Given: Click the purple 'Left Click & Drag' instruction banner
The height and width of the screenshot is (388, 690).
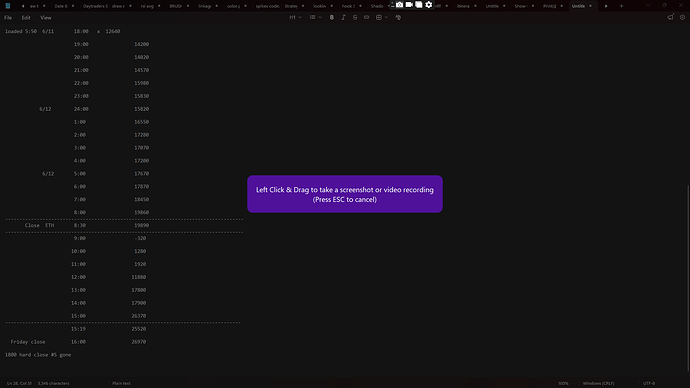Looking at the screenshot, I should click(345, 194).
